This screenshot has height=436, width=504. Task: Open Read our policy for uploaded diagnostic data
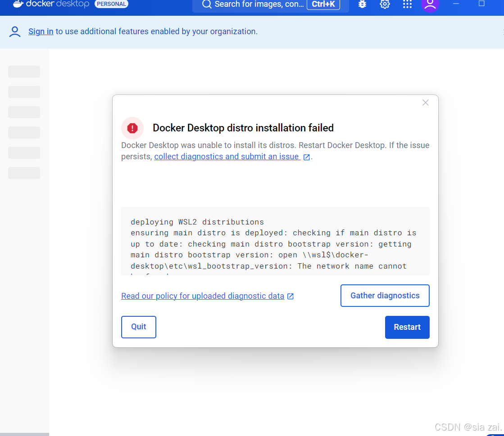point(203,296)
